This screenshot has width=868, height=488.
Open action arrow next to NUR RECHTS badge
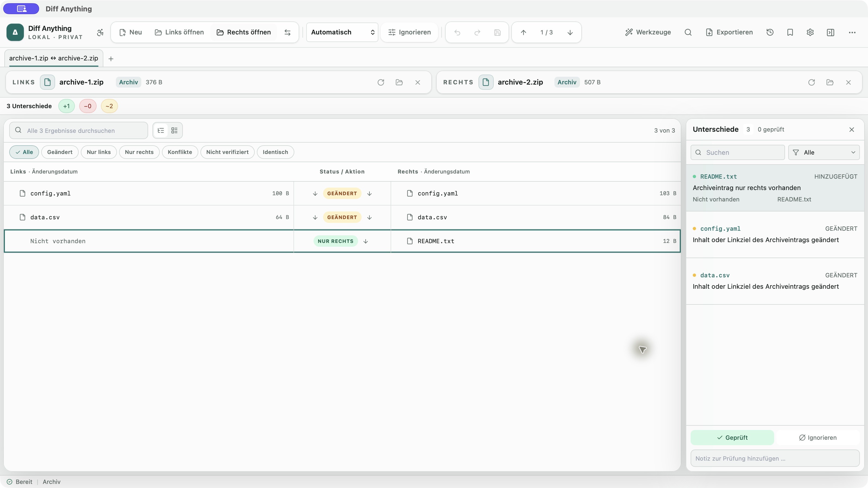366,241
